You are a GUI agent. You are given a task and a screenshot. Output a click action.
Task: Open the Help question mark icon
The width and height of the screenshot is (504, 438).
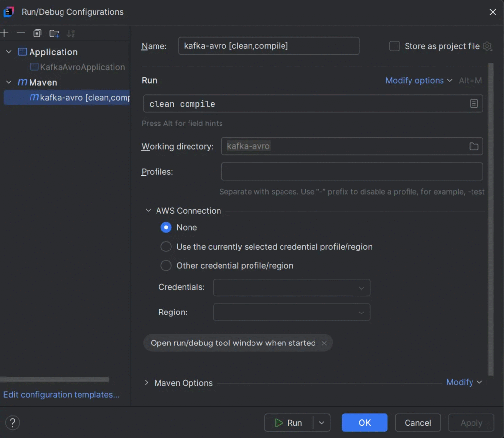(x=13, y=422)
